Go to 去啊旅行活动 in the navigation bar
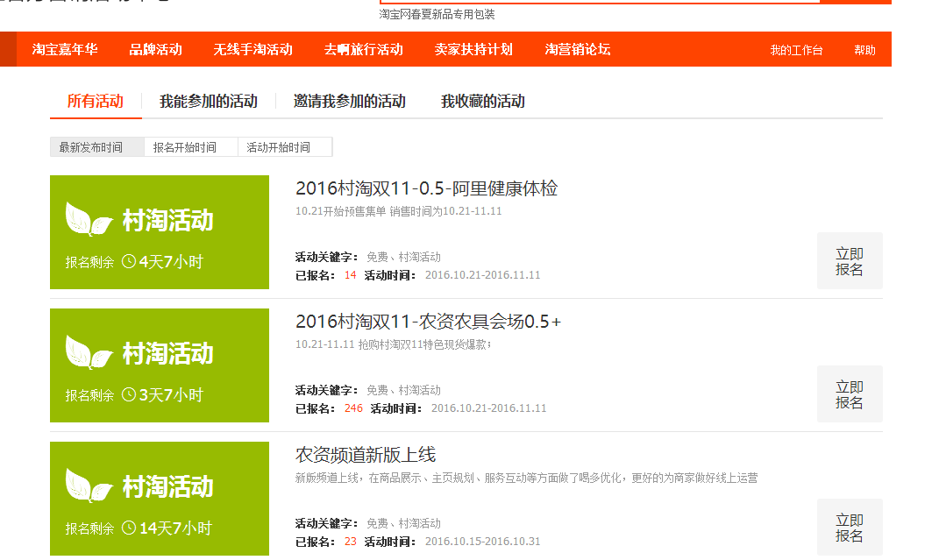946x560 pixels. point(363,49)
